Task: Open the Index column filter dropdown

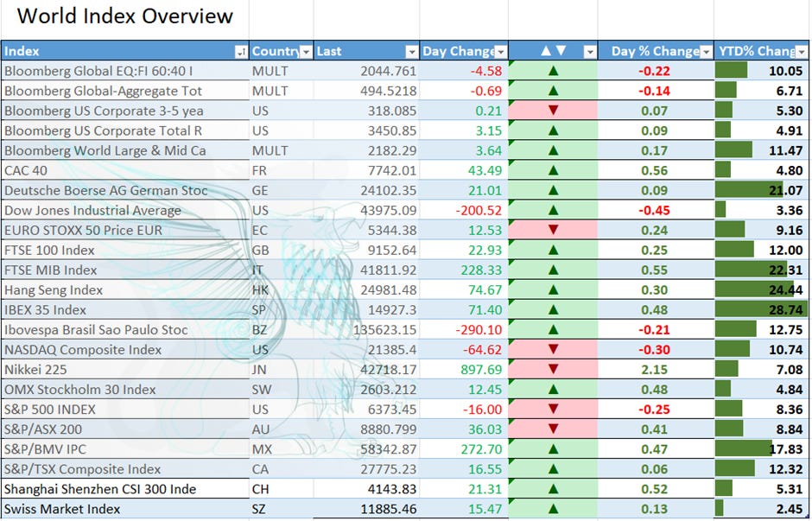Action: pos(241,52)
